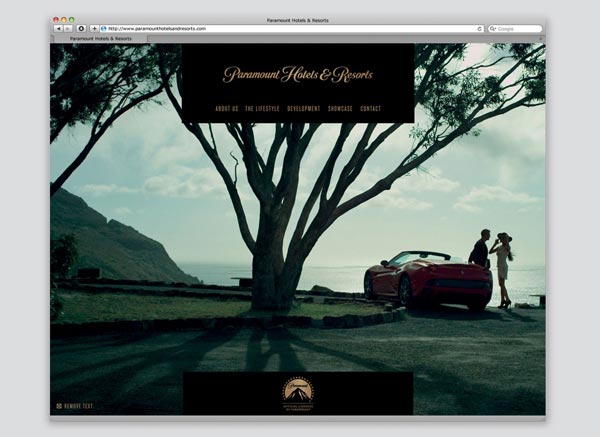Click the browser back arrow button

58,29
